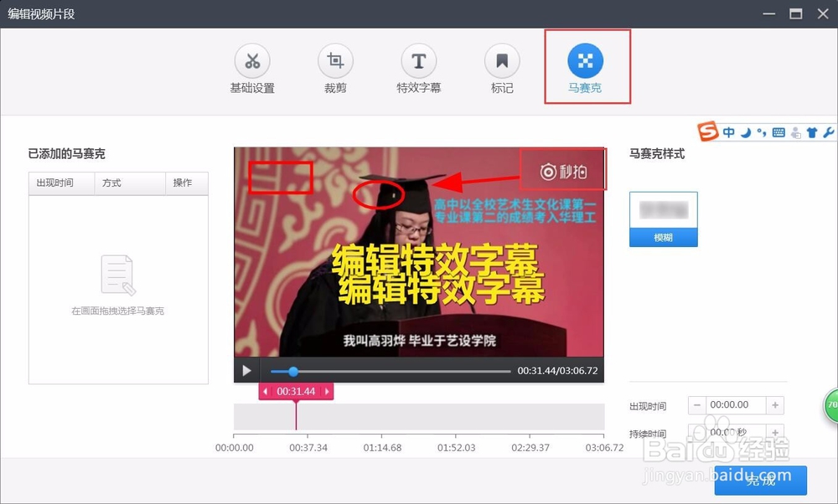Click the orange Sogou S logo

click(x=707, y=131)
